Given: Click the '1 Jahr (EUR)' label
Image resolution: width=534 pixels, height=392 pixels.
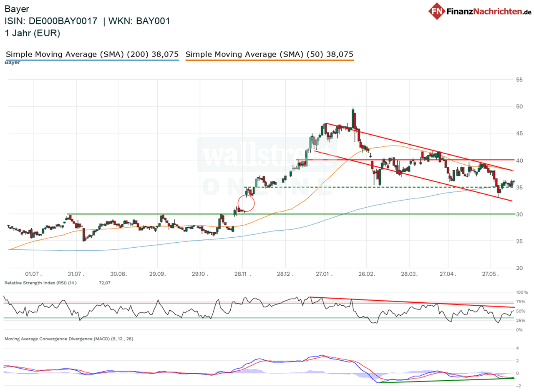Looking at the screenshot, I should coord(32,34).
